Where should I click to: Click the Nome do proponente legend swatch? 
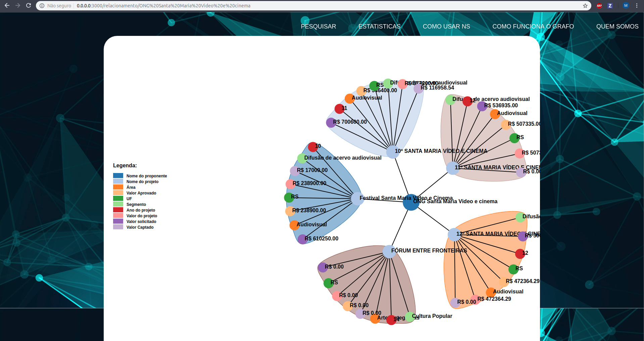(118, 176)
